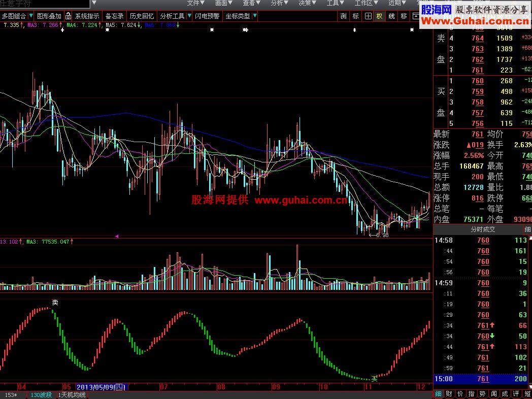The height and width of the screenshot is (399, 532).
Task: Switch to the 130波段 indicator tab
Action: 42,395
